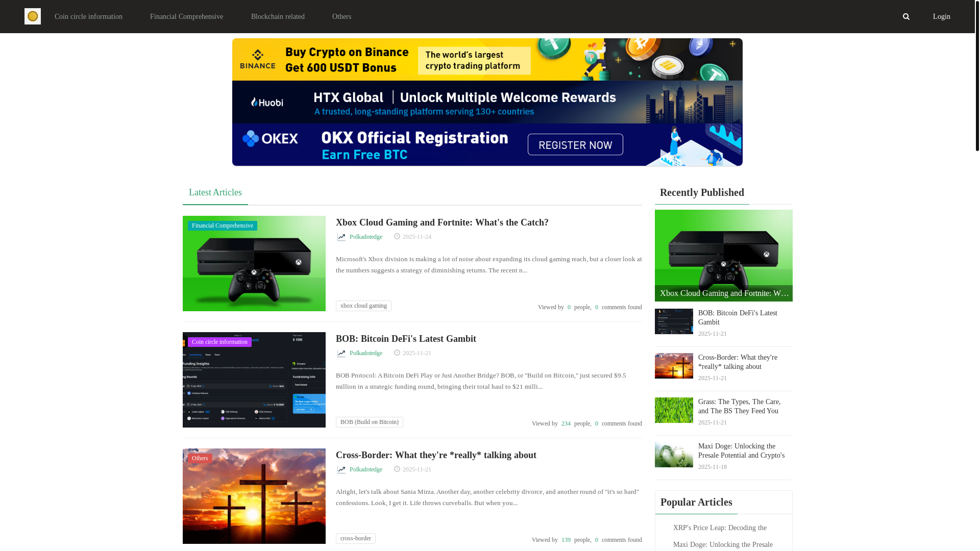Click the xbox cloud gaming tag
The height and width of the screenshot is (551, 980).
pyautogui.click(x=363, y=306)
